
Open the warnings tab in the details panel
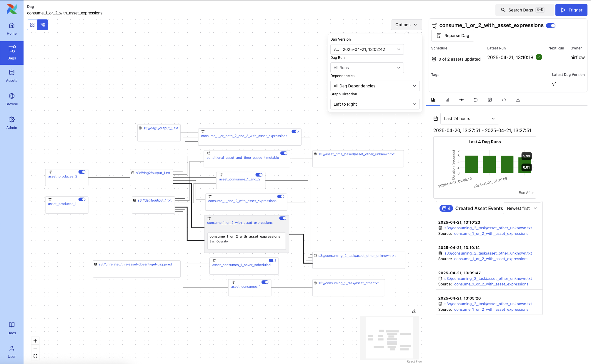(518, 100)
